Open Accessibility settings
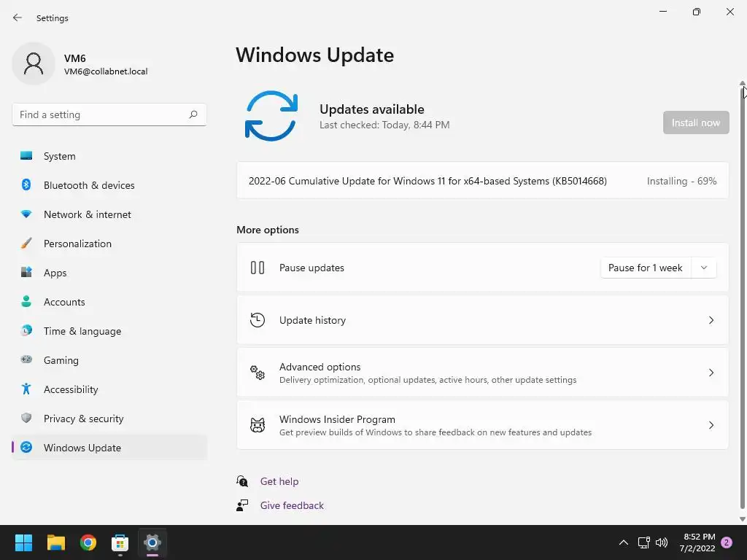 [x=109, y=389]
